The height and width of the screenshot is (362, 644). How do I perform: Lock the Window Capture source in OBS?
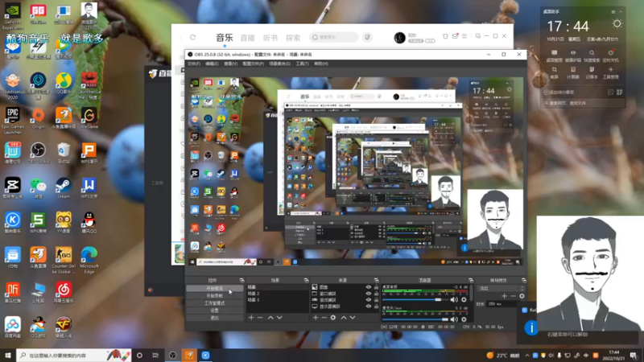tap(376, 294)
